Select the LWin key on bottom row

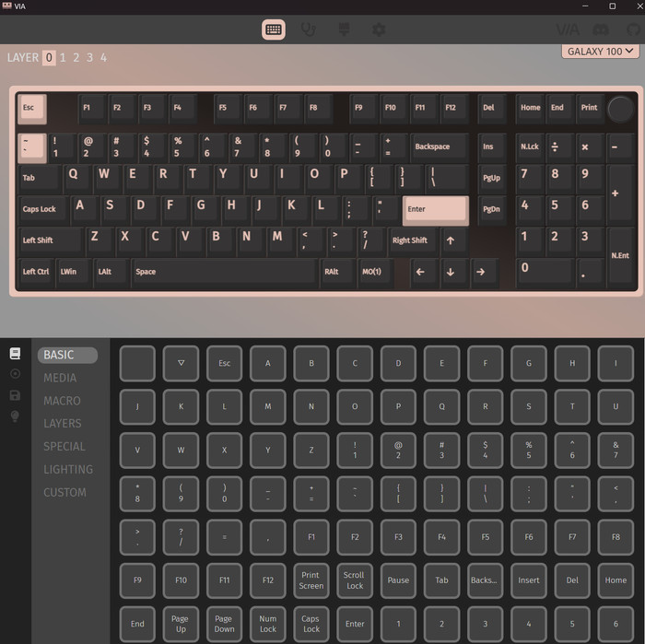[x=73, y=272]
